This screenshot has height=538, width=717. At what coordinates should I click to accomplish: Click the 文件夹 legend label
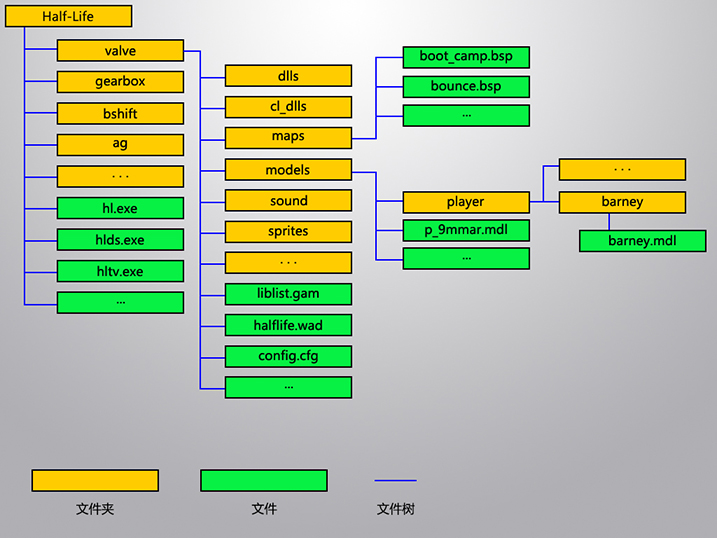95,509
